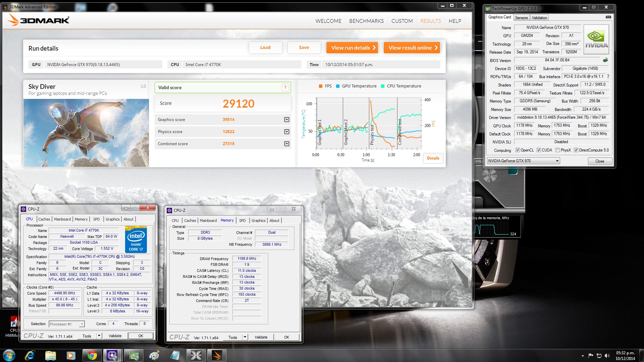The width and height of the screenshot is (644, 362).
Task: Click Validate in the left CPU-Z window
Action: pyautogui.click(x=115, y=336)
